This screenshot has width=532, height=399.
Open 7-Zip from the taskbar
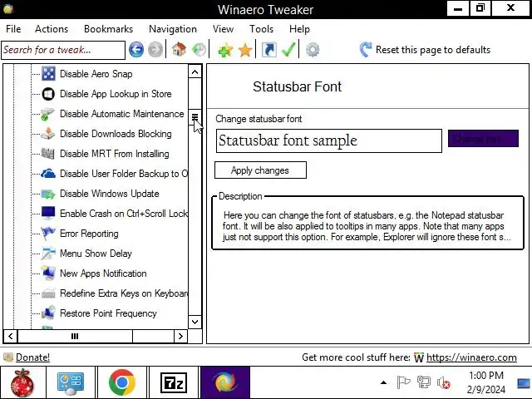[x=174, y=382]
